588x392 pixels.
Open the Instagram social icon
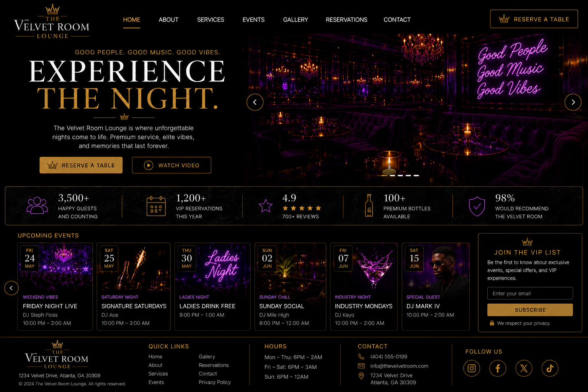[472, 368]
